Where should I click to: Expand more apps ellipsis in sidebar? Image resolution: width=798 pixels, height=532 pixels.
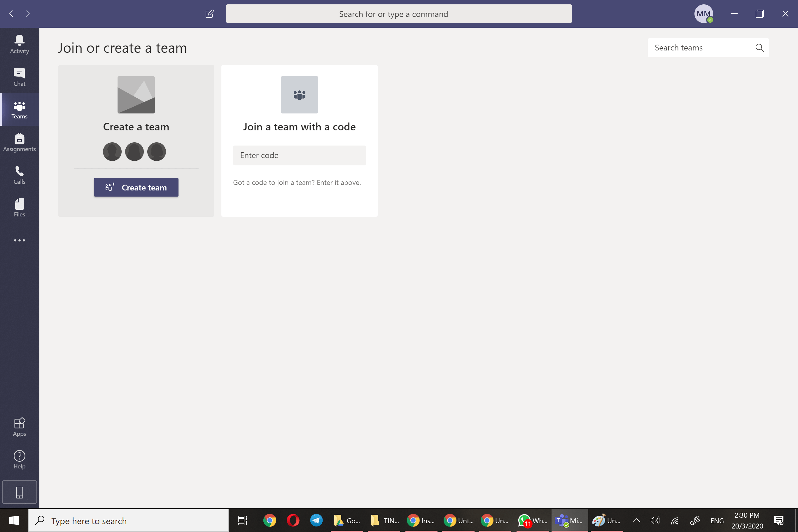point(19,240)
